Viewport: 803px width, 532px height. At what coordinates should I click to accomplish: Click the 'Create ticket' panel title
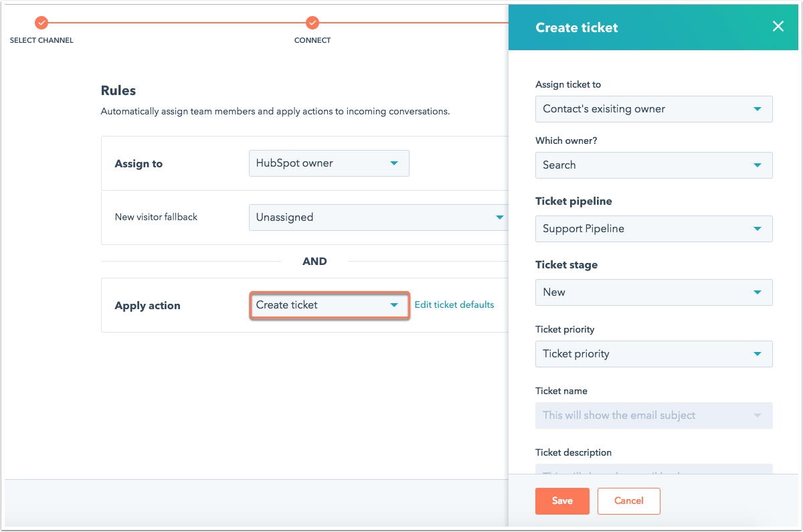[x=577, y=27]
